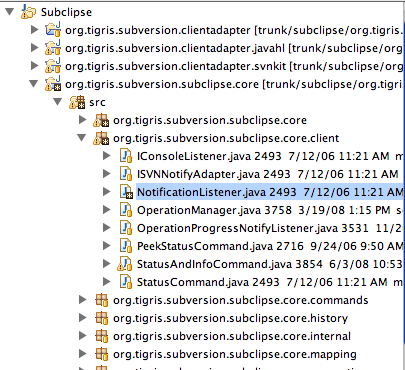Image resolution: width=405 pixels, height=370 pixels.
Task: Collapse the subclipse.core project node
Action: 34,84
